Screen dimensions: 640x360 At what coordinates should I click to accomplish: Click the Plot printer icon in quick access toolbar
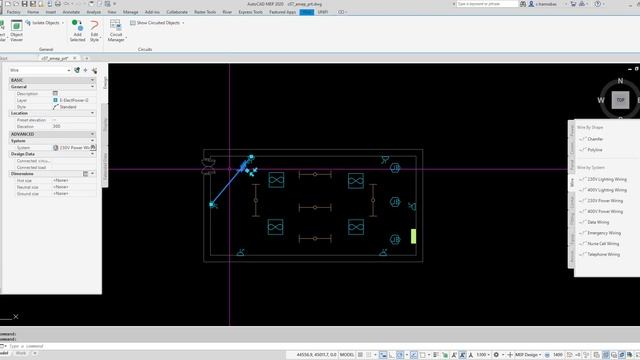click(x=58, y=4)
